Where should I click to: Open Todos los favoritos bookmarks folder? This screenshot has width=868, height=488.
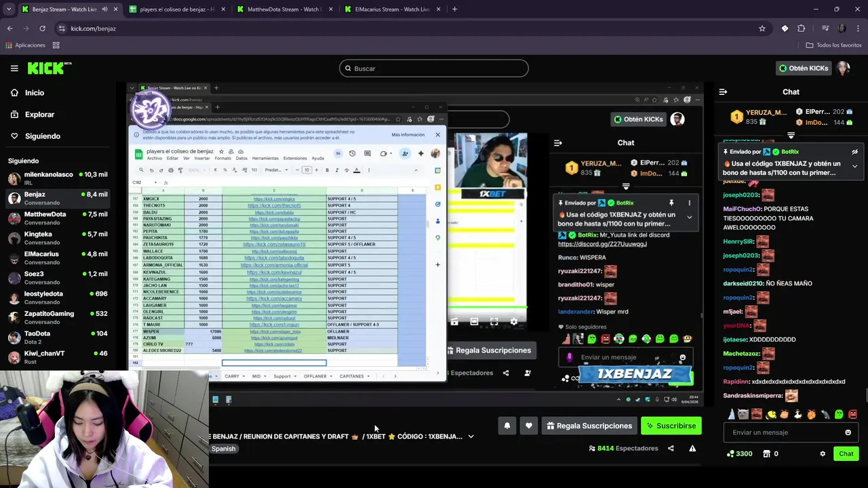pos(833,45)
